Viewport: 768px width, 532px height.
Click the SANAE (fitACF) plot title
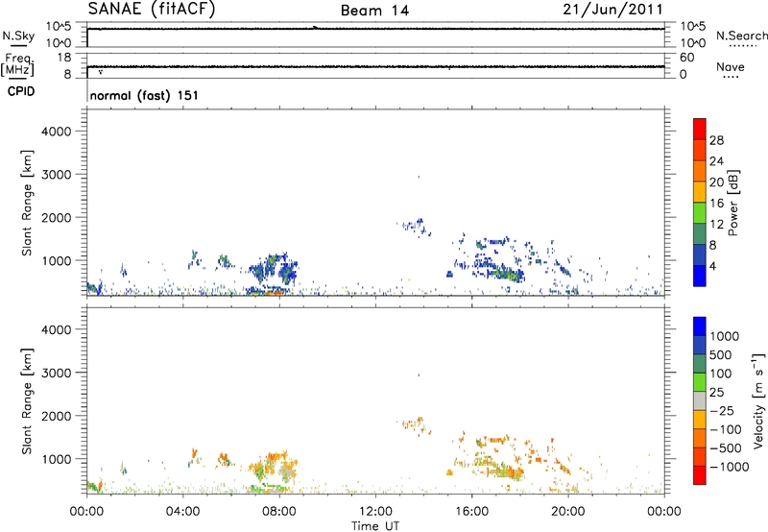152,9
